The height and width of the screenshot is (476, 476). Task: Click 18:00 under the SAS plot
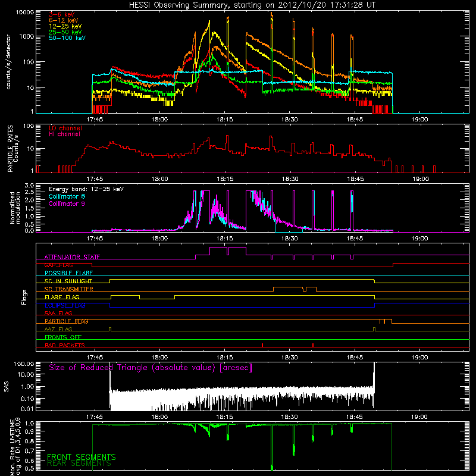coord(159,417)
